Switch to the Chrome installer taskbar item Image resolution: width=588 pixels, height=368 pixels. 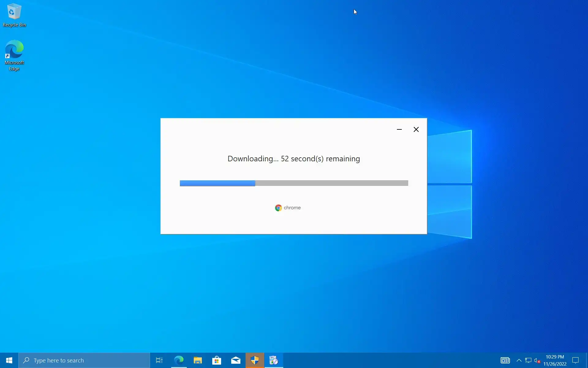(274, 360)
